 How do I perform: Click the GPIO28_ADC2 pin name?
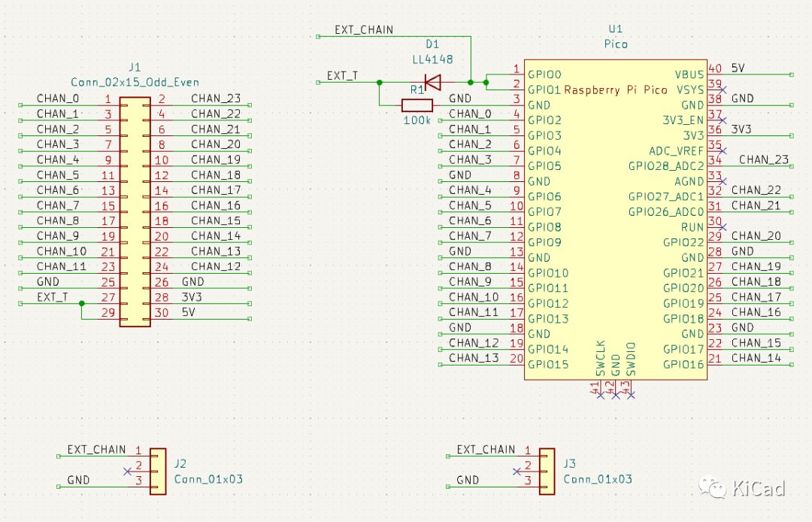[666, 166]
